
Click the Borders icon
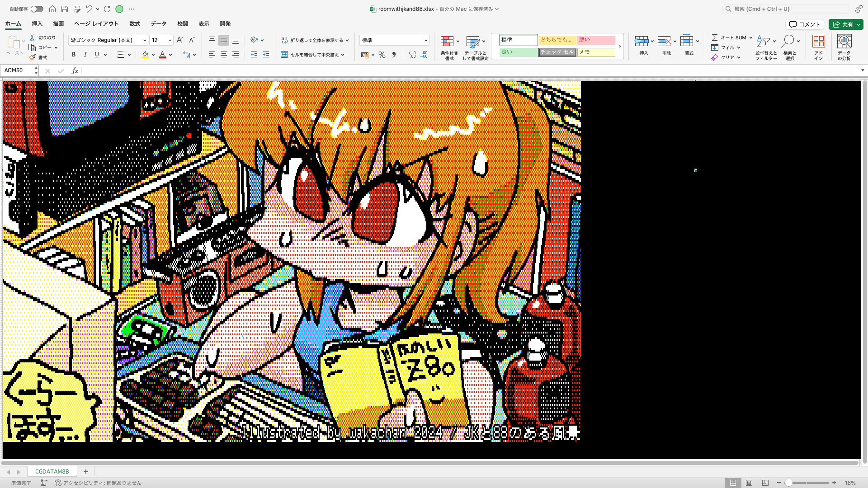tap(121, 55)
